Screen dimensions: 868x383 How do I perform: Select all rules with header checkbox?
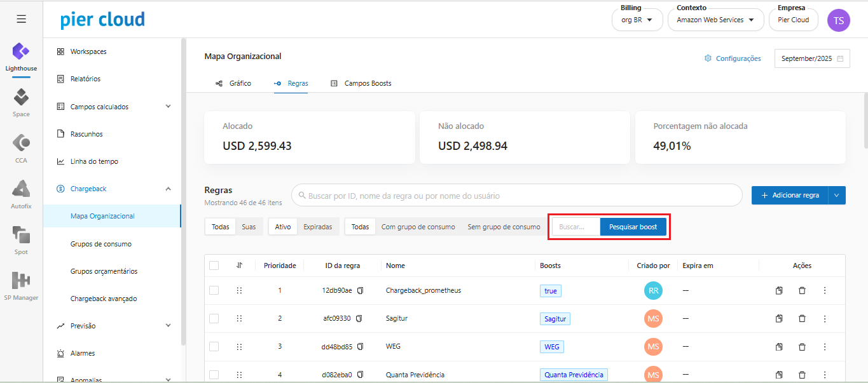coord(214,265)
